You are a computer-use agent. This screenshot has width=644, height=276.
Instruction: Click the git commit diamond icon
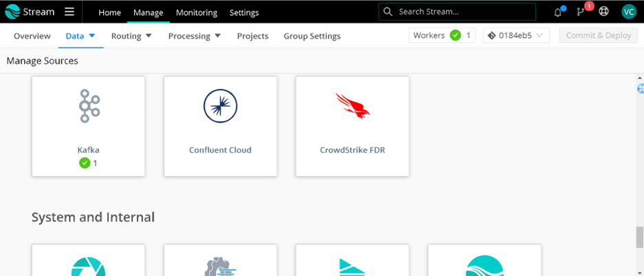[492, 35]
